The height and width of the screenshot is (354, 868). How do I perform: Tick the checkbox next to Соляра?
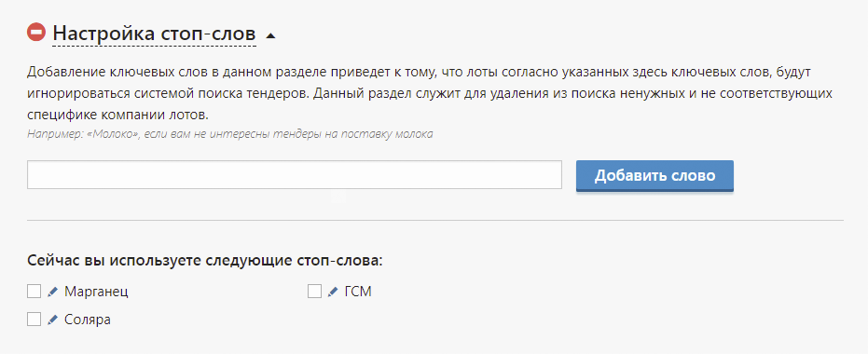pos(34,320)
